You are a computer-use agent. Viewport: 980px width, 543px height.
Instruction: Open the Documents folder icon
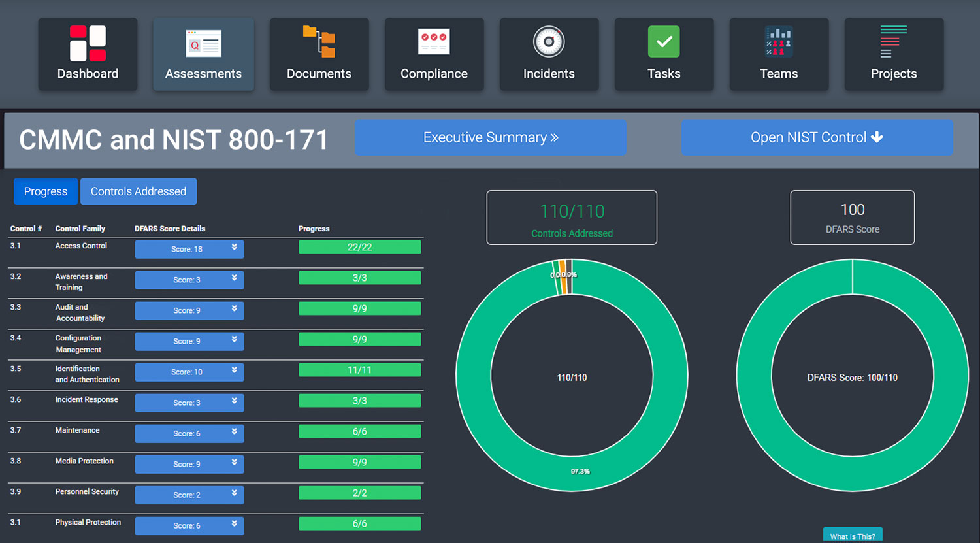click(319, 42)
